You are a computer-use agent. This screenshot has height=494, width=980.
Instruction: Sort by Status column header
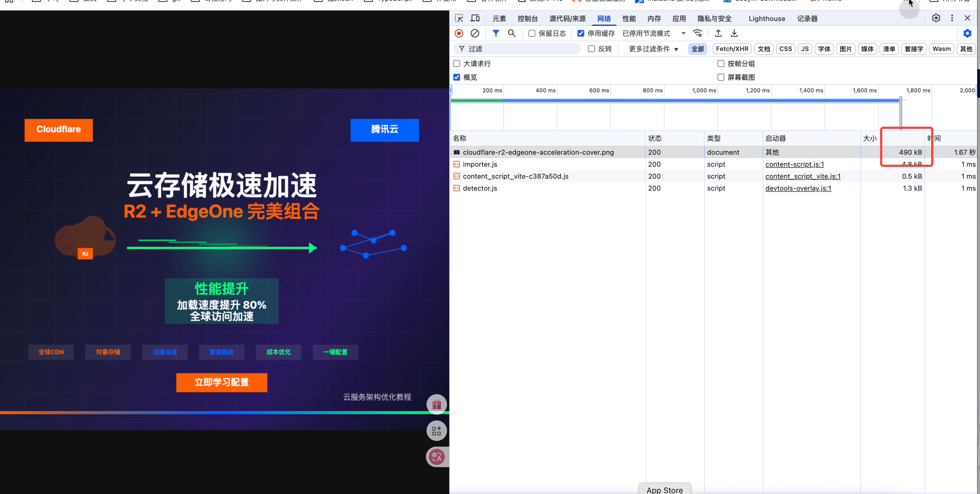675,139
